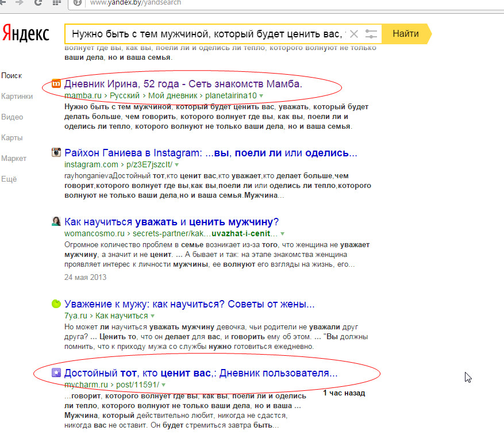
Task: Click the green 7ya.ru favicon
Action: (56, 303)
